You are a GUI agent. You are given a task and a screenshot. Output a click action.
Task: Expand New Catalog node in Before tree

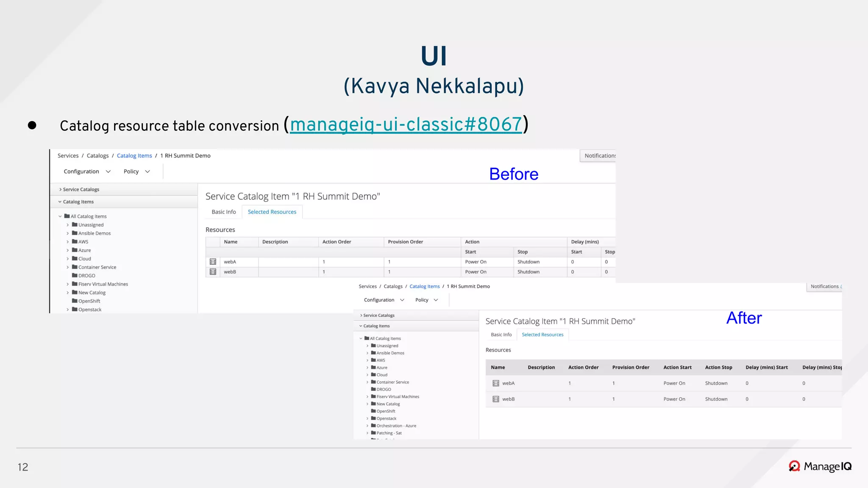click(67, 293)
